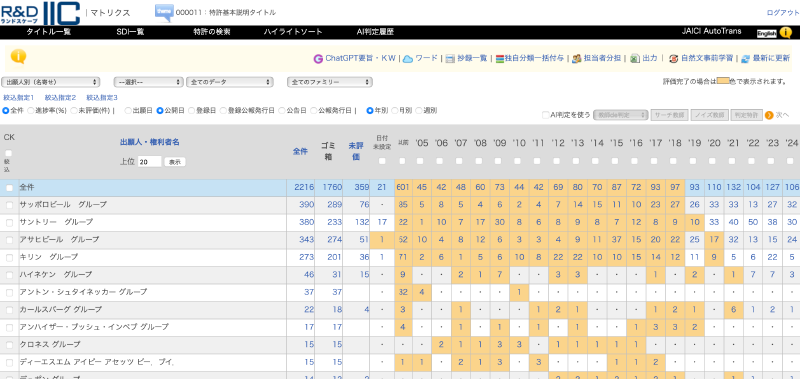Open the 教師de判定 dropdown
Image resolution: width=800 pixels, height=379 pixels.
coord(620,115)
